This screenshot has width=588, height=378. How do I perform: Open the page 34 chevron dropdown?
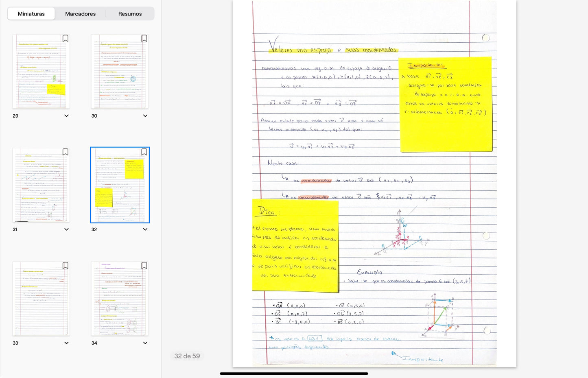(145, 343)
